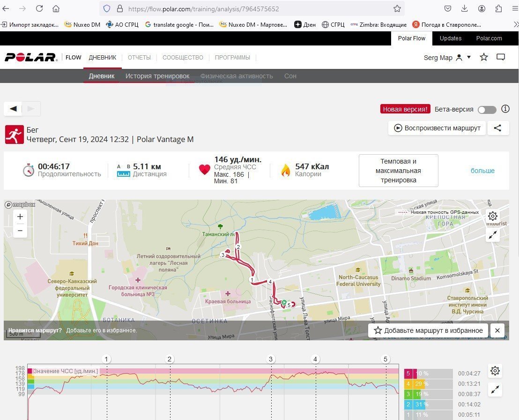This screenshot has width=519, height=420.
Task: Open ДНЕВНИК main menu item
Action: point(102,57)
